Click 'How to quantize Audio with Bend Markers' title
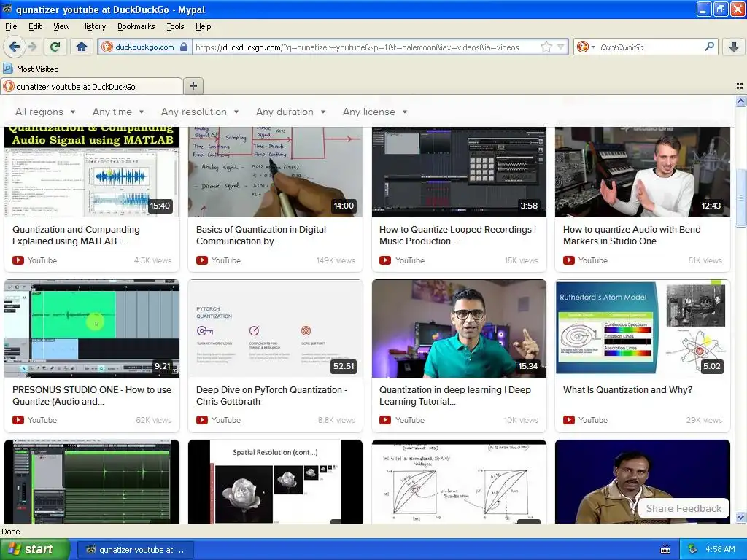 [632, 236]
